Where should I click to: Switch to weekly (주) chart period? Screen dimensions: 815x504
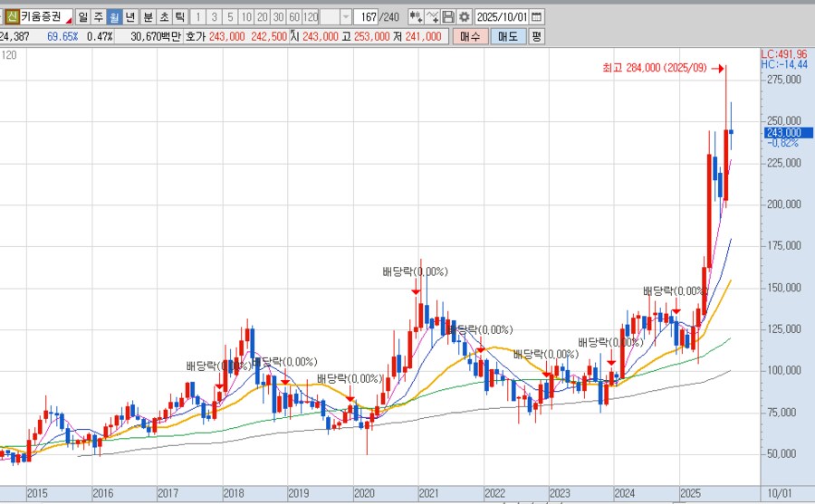point(99,17)
